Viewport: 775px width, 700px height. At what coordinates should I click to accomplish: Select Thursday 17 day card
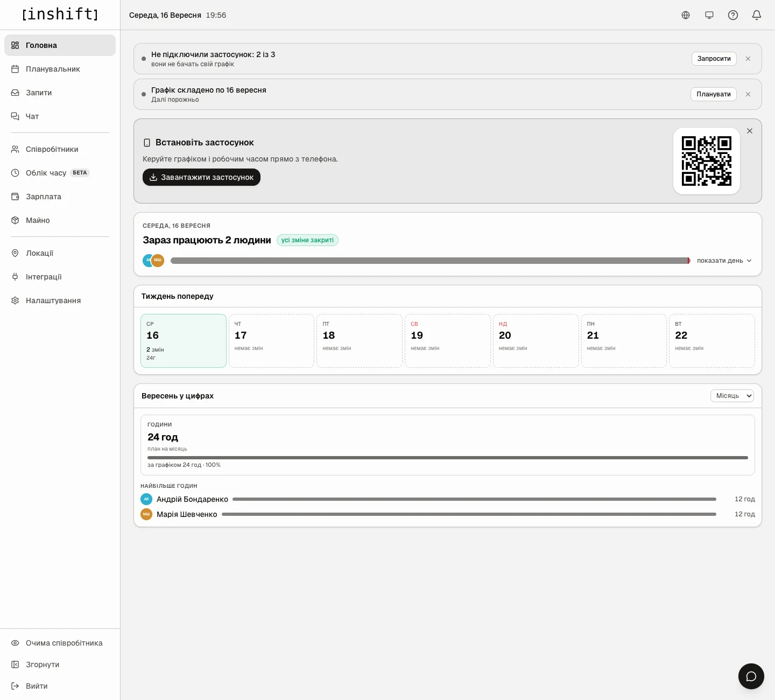[271, 341]
